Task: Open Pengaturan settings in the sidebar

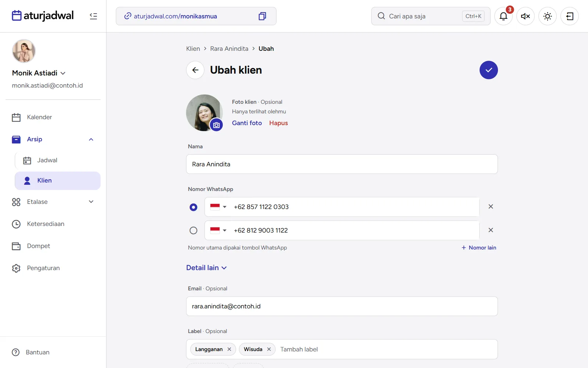Action: (x=53, y=268)
